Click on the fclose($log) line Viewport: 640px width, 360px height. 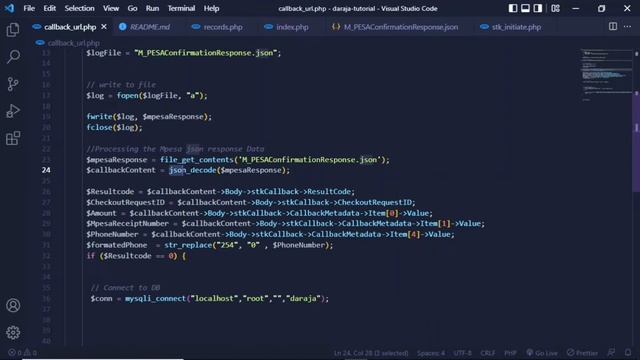(114, 127)
